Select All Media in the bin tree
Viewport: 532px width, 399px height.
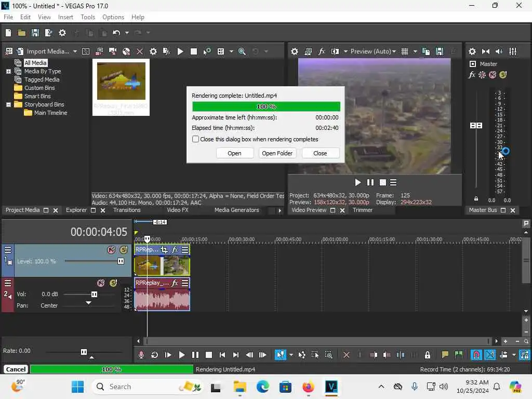point(35,63)
